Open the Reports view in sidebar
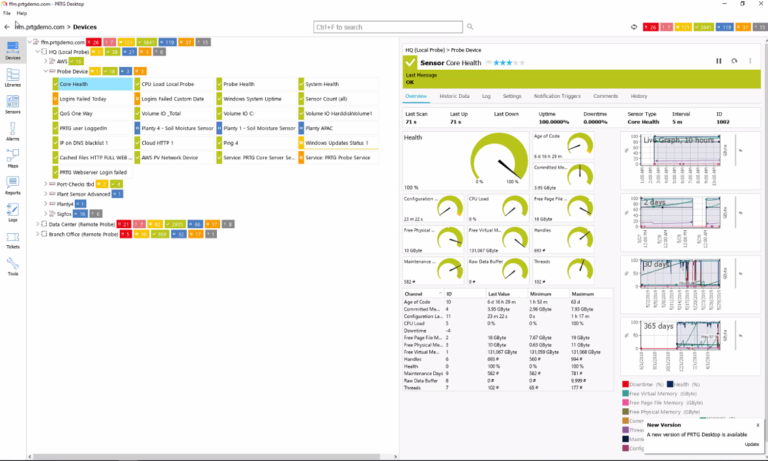Screen dimensions: 768x461 [x=13, y=185]
